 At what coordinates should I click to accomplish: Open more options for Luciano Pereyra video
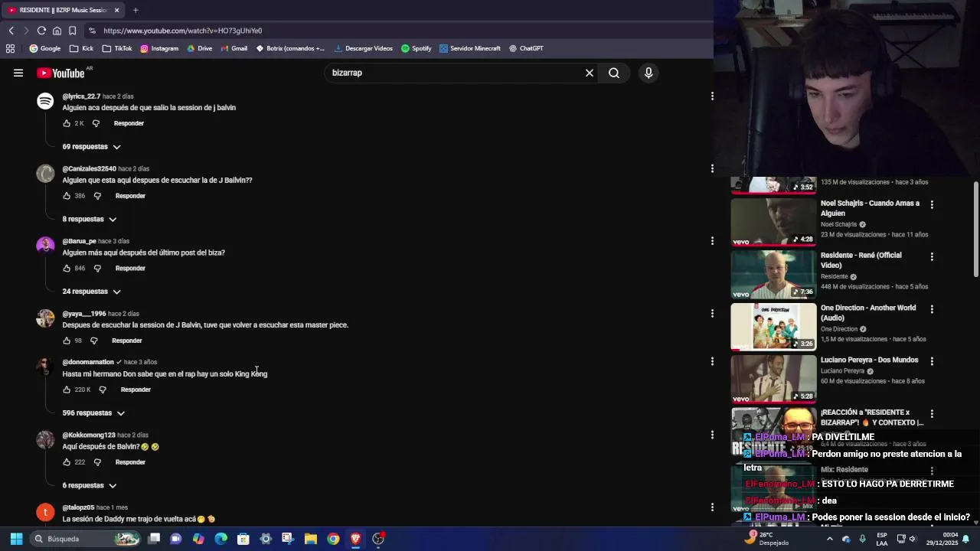pyautogui.click(x=932, y=361)
